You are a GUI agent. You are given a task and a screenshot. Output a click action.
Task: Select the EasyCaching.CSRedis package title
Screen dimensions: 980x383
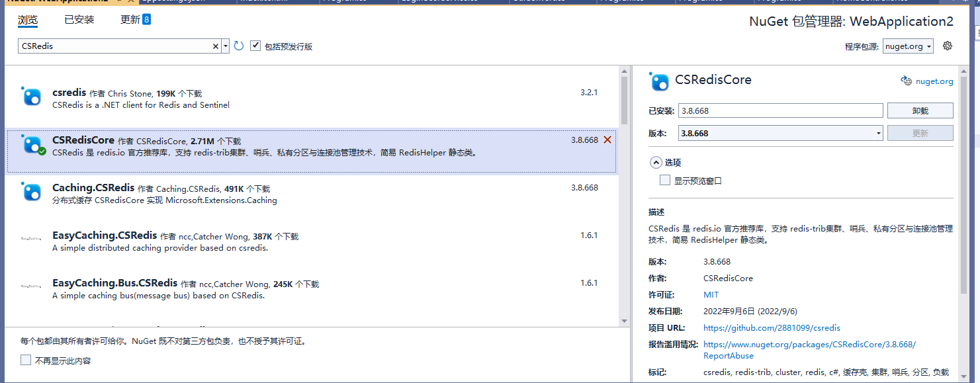point(105,235)
